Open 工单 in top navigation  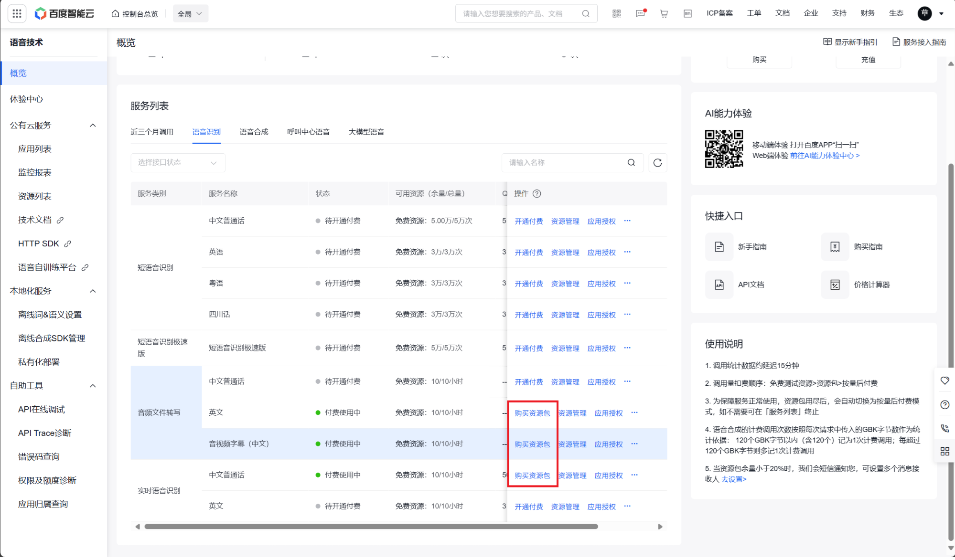pos(754,13)
